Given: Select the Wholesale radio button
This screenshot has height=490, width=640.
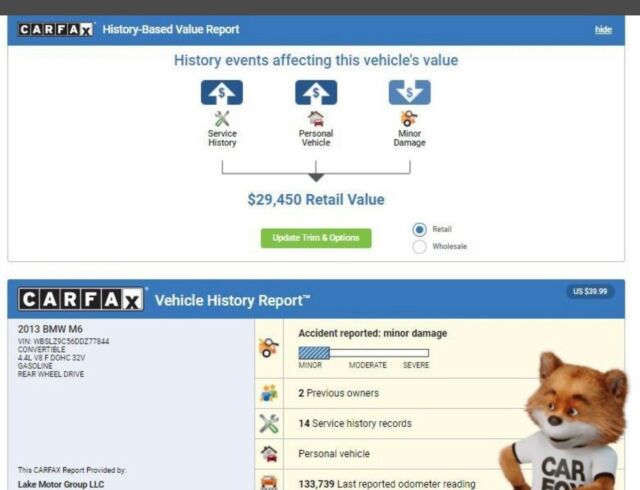Looking at the screenshot, I should click(419, 247).
